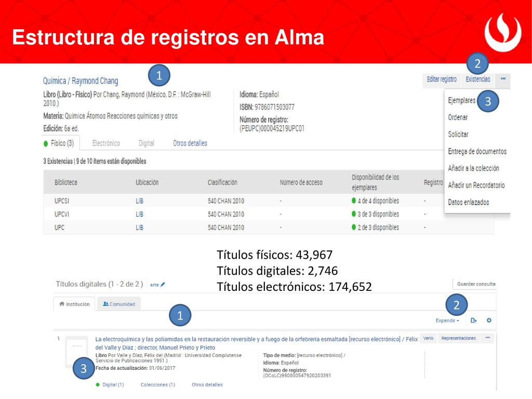532x399 pixels.
Task: Click the record thumbnail for result 1
Action: (77, 351)
